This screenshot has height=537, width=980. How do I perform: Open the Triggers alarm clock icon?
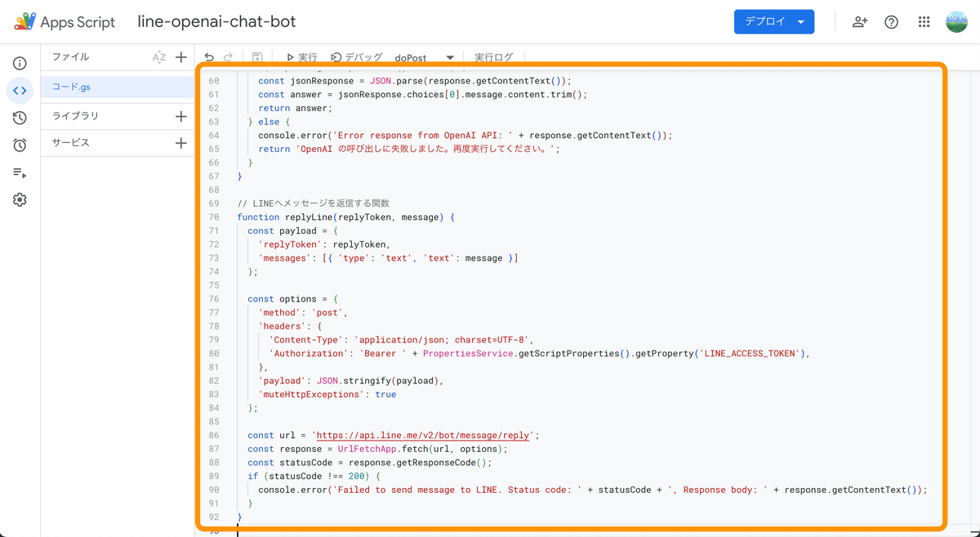(20, 145)
